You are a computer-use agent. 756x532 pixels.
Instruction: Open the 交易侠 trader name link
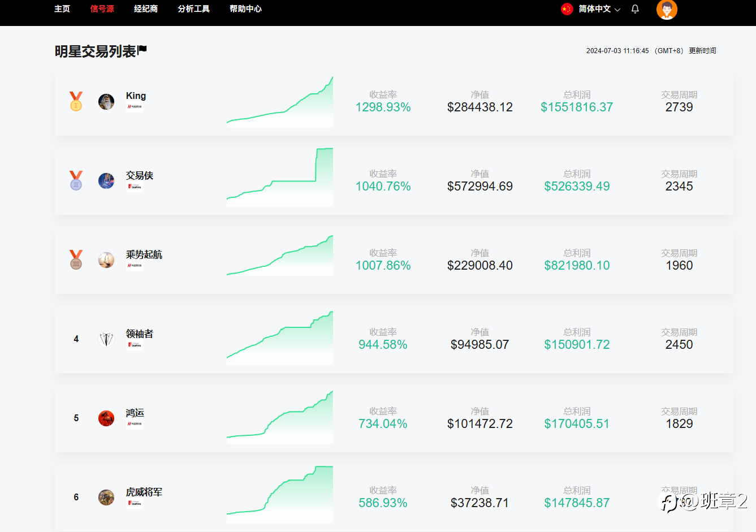click(140, 175)
